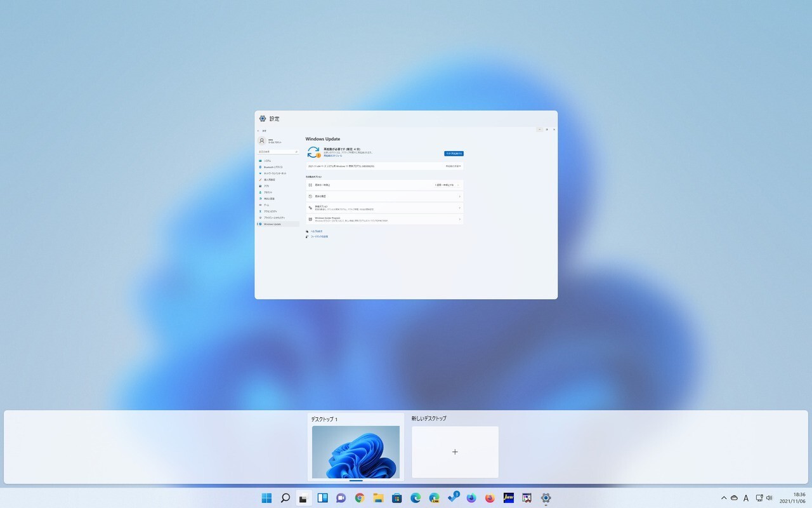Expand the KB update row's restart-pending chevron
This screenshot has height=508, width=812.
pos(460,166)
